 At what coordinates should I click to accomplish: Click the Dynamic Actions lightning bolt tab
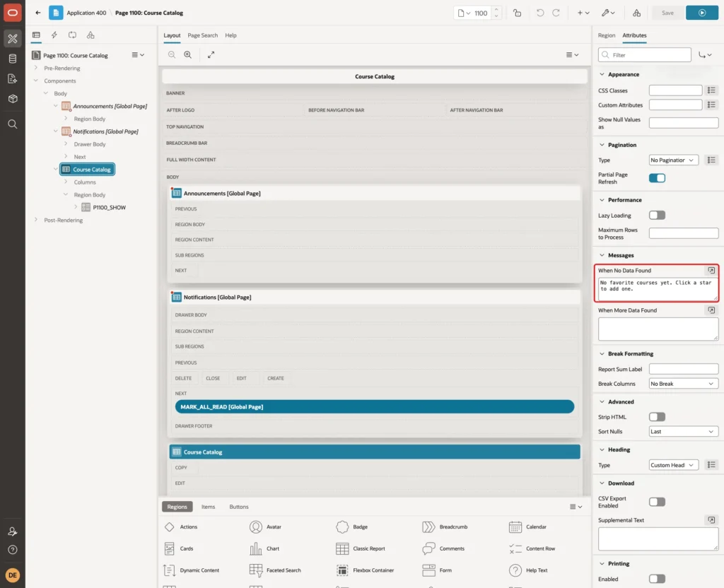pos(54,35)
